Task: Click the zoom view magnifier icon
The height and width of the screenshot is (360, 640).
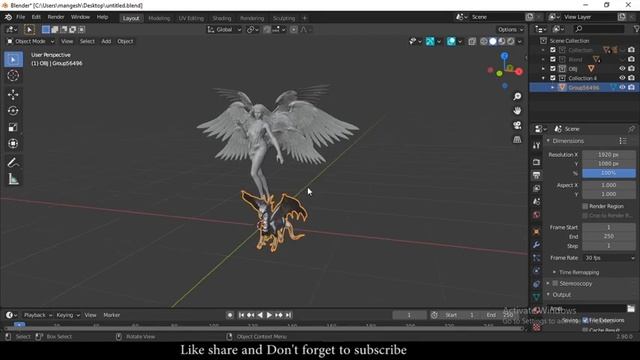Action: click(x=517, y=96)
